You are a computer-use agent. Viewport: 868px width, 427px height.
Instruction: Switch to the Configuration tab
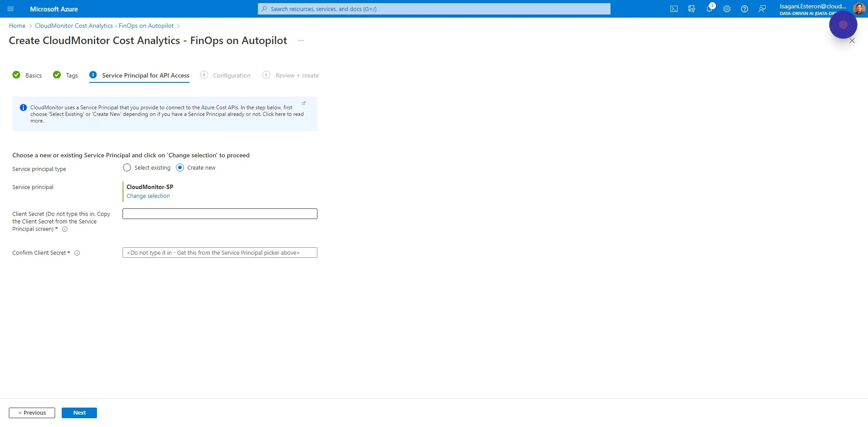coord(225,75)
